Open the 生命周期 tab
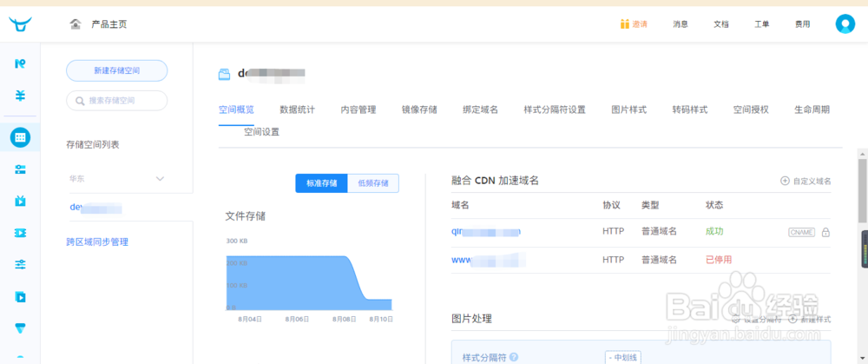This screenshot has height=364, width=868. pyautogui.click(x=812, y=109)
